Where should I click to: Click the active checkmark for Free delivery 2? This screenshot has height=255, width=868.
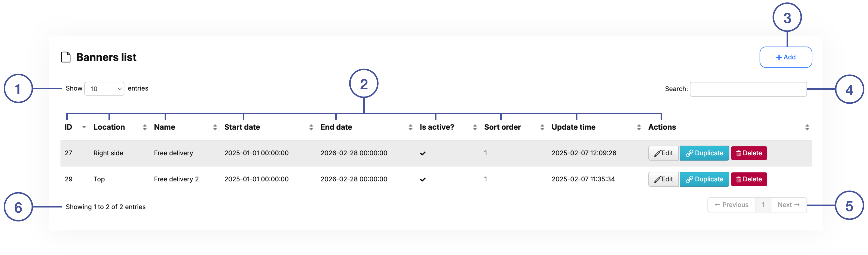click(x=422, y=179)
